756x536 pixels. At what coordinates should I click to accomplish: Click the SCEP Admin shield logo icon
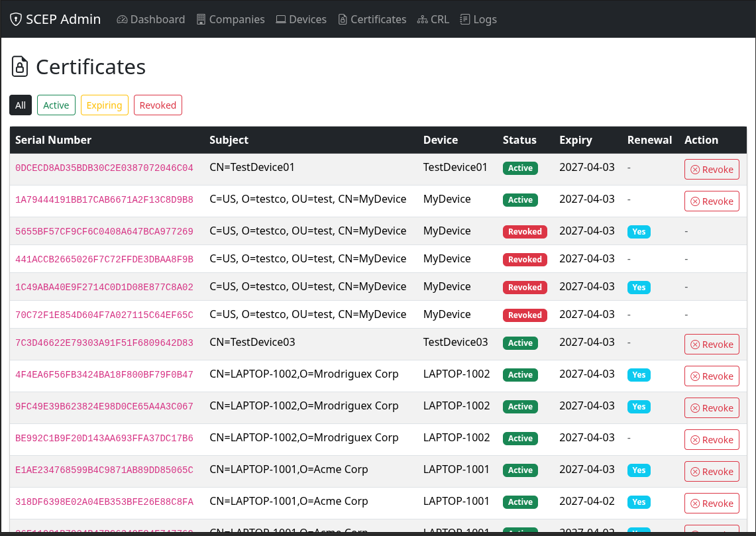16,19
